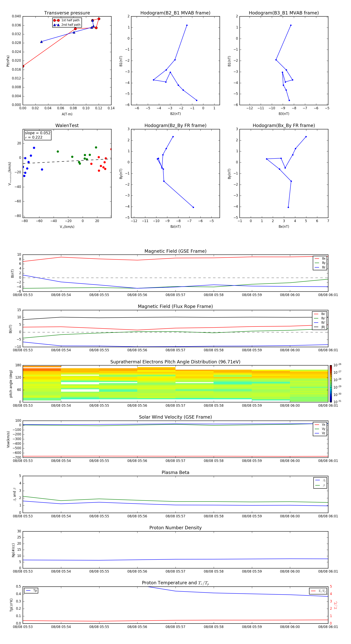Select the By' legend entry
This screenshot has height=644, width=351.
tap(320, 318)
